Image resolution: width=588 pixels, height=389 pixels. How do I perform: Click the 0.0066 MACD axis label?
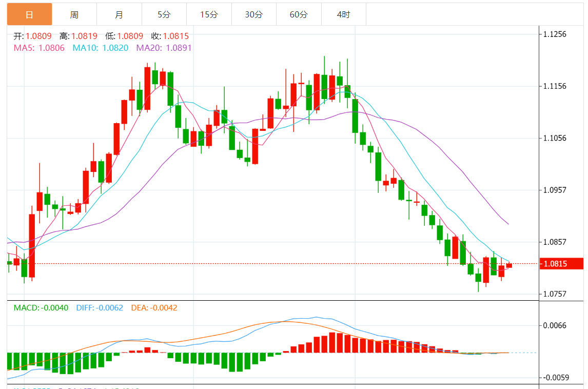pos(555,325)
